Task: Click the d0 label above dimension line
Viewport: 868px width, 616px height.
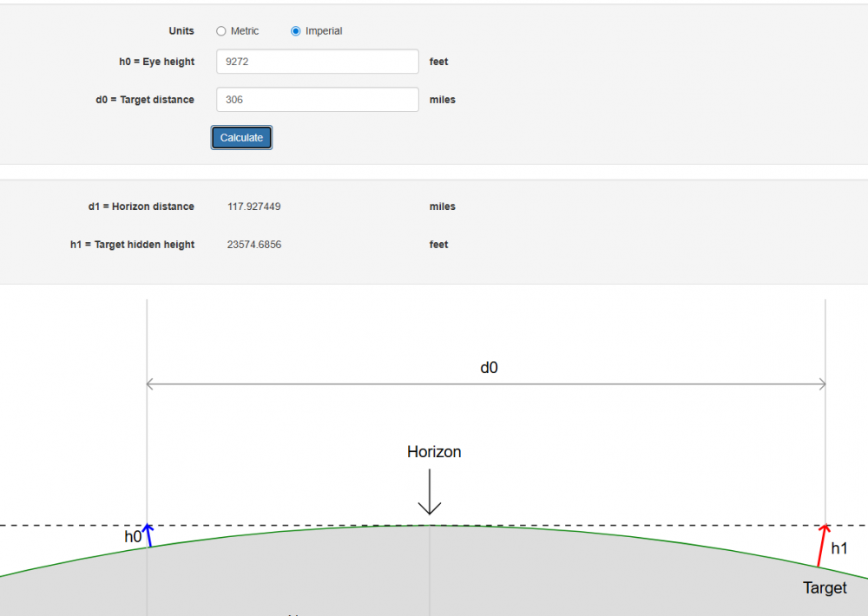Action: pyautogui.click(x=489, y=368)
